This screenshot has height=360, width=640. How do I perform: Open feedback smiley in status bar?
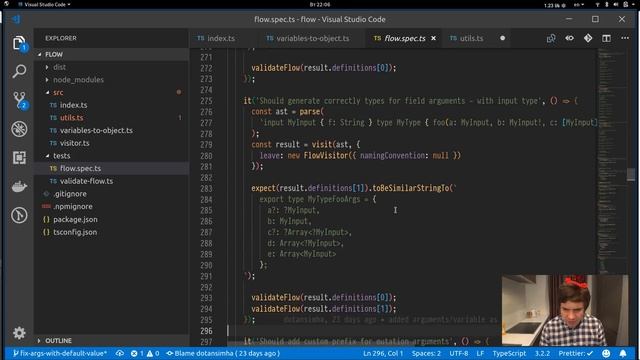(x=606, y=353)
